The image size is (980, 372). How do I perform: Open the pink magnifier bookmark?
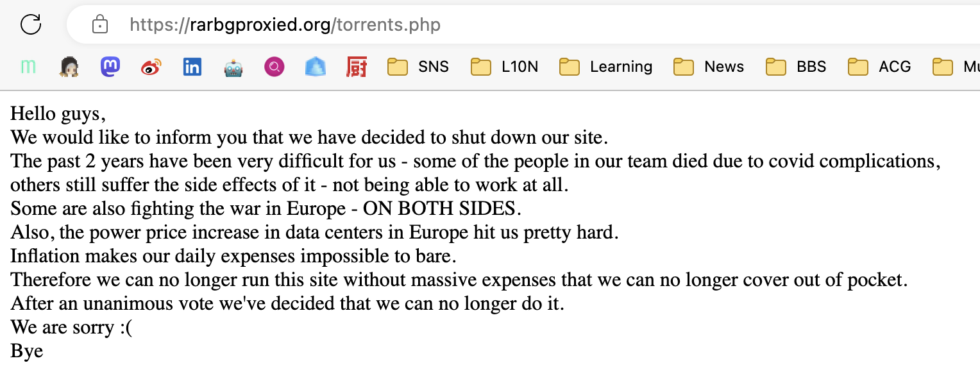[275, 67]
